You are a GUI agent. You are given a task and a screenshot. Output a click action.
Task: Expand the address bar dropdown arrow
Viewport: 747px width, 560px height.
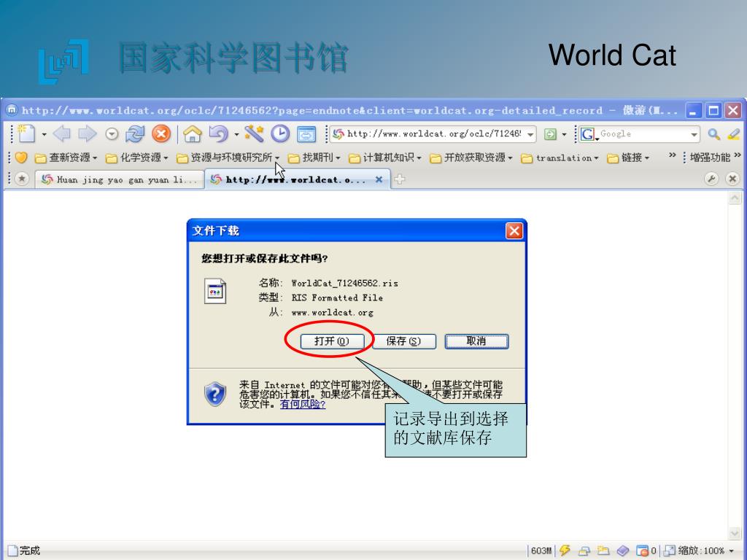530,135
